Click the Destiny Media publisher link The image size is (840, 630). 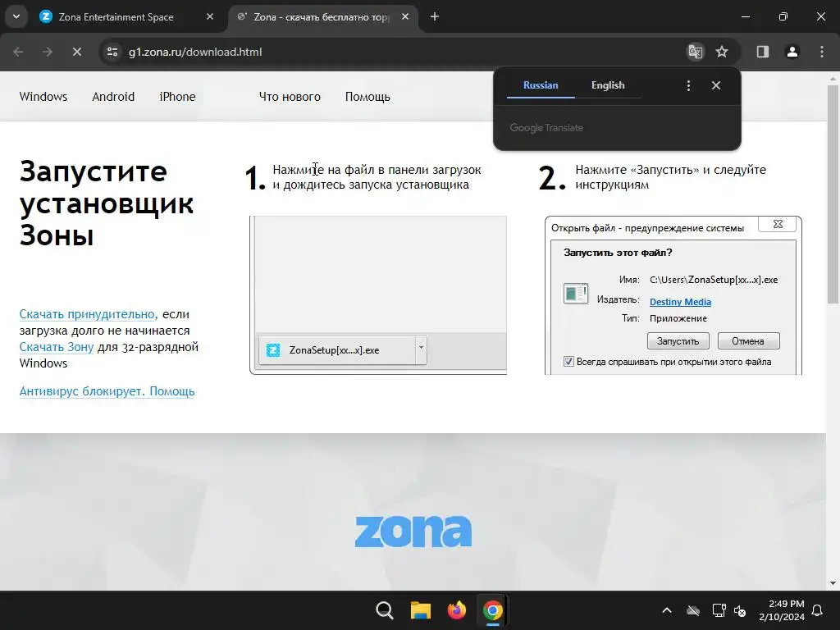point(680,302)
